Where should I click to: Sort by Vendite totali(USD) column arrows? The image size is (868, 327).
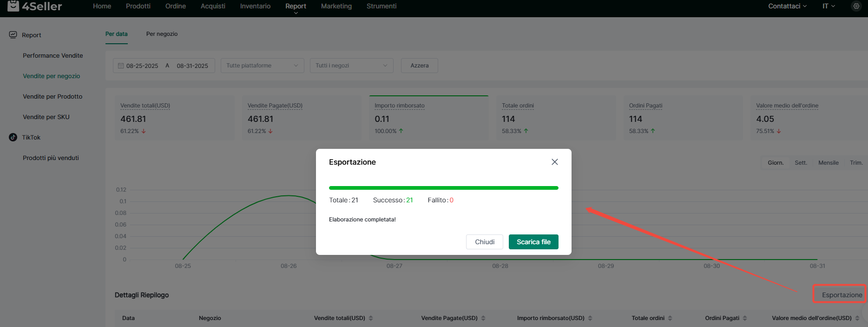point(371,318)
